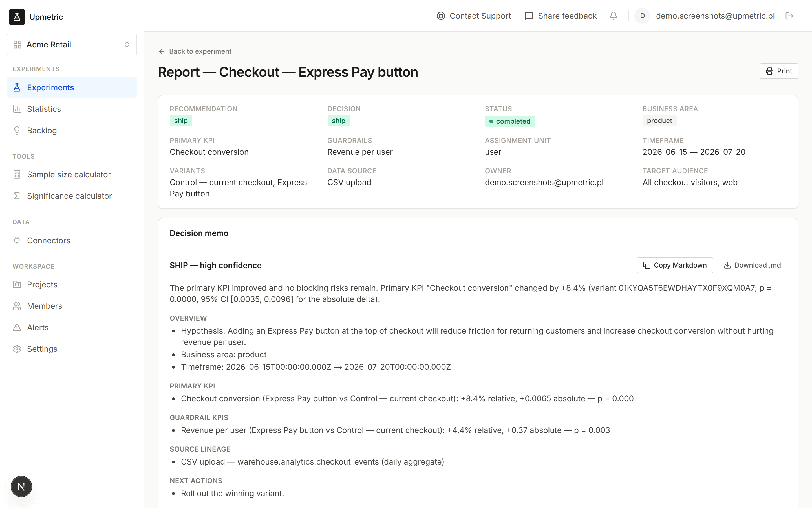Click the Print button
This screenshot has height=508, width=812.
[779, 71]
